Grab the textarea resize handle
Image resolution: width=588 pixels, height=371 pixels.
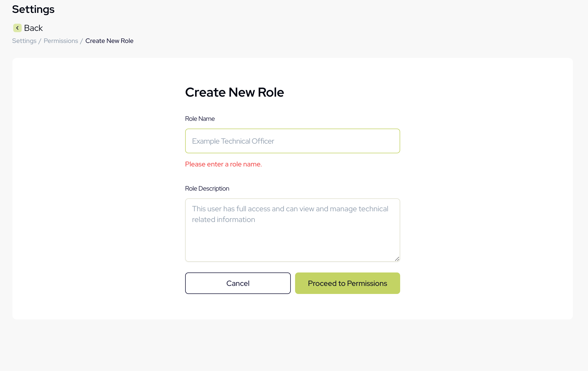(x=397, y=259)
